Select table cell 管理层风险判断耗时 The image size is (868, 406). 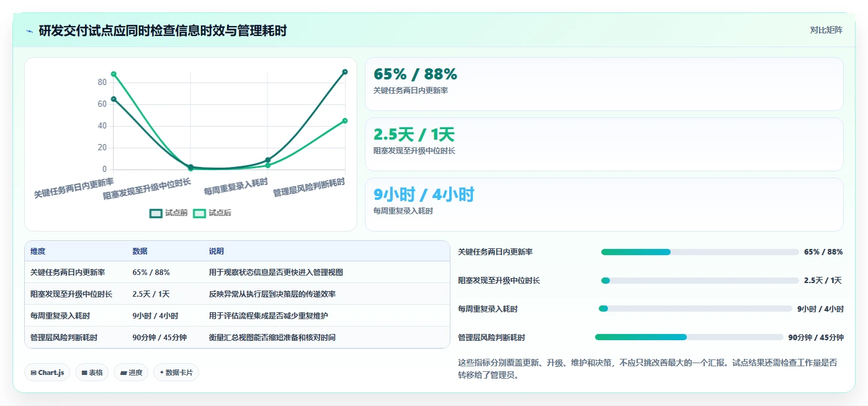64,338
